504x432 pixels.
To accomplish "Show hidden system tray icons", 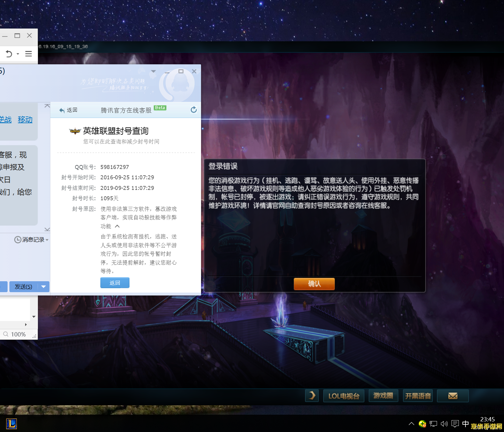I will pyautogui.click(x=412, y=424).
